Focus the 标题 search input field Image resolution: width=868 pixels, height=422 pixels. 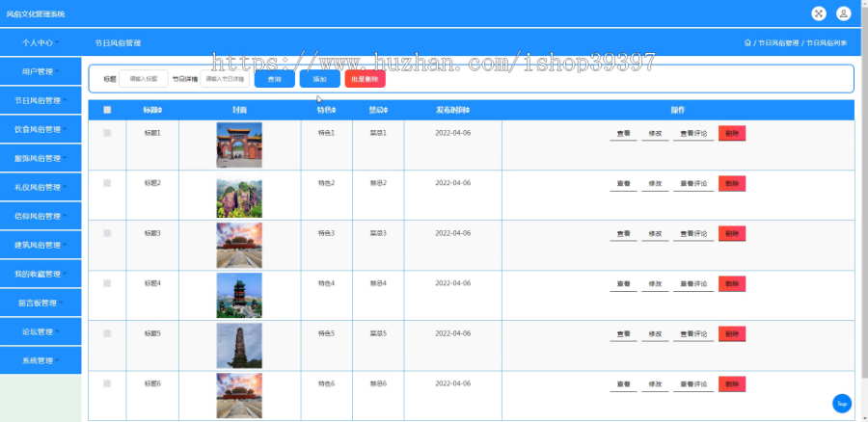point(144,79)
